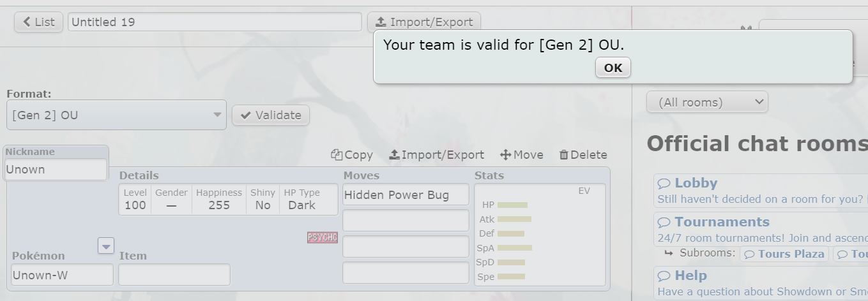
Task: Click the PSYCHIC type badge
Action: [x=322, y=238]
